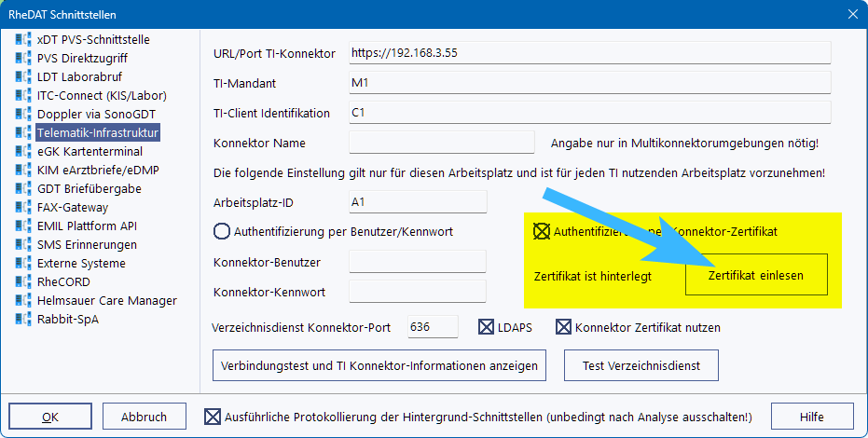The width and height of the screenshot is (868, 438).
Task: Click the icon beside xDT PVS-Schnittstelle
Action: (x=23, y=40)
